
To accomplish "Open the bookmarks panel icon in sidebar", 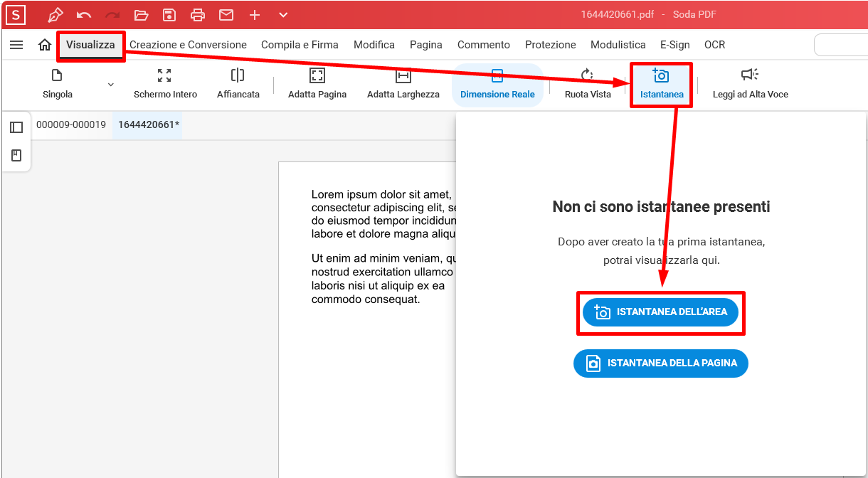I will 16,156.
